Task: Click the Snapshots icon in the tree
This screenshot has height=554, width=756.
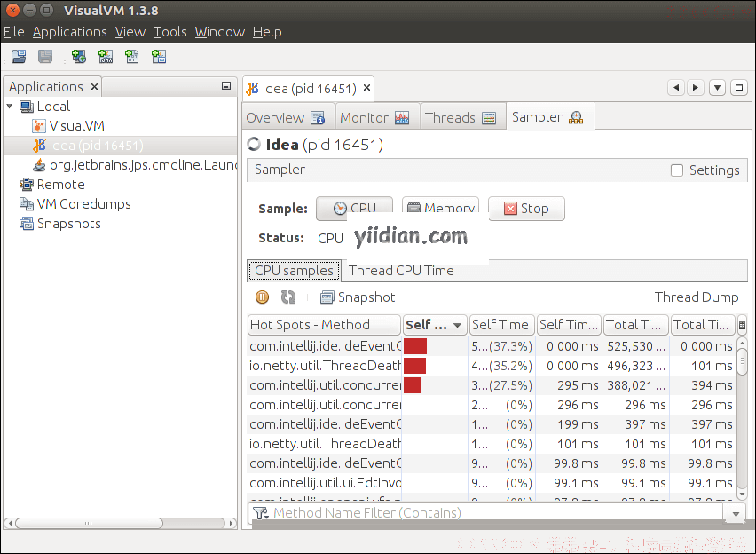Action: 26,224
